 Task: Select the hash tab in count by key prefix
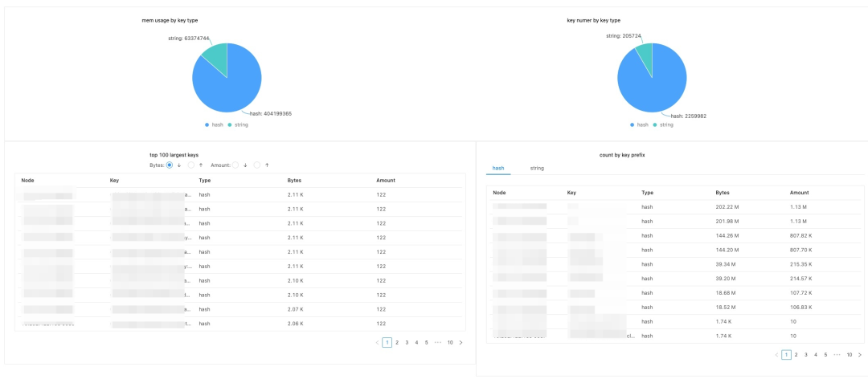[498, 168]
